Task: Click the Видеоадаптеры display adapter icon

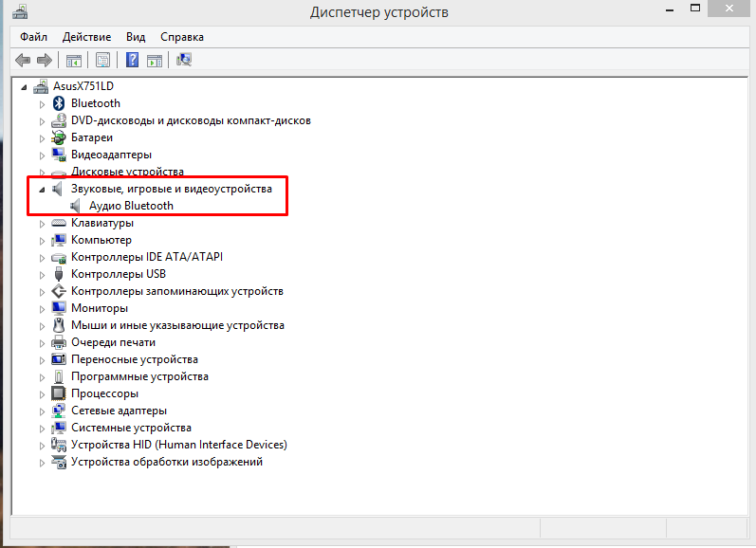Action: [x=59, y=155]
